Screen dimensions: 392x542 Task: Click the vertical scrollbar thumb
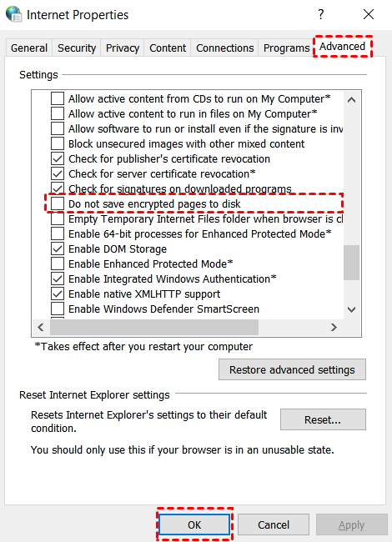pos(352,263)
